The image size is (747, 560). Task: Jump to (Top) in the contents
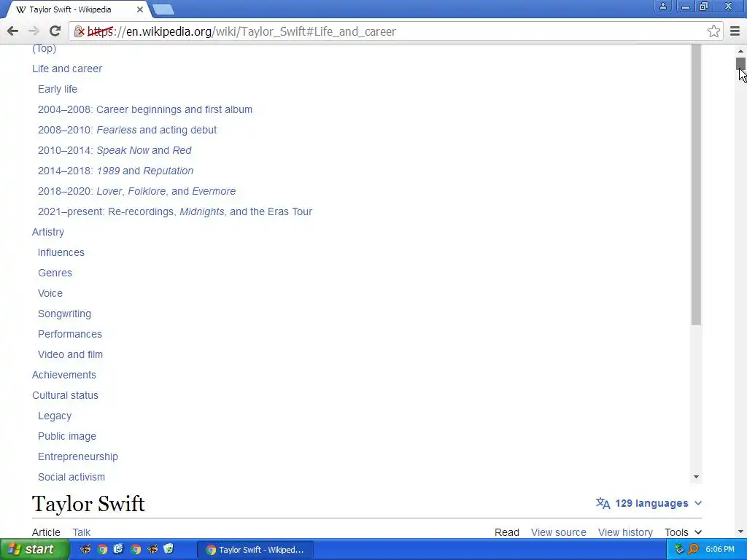coord(44,48)
